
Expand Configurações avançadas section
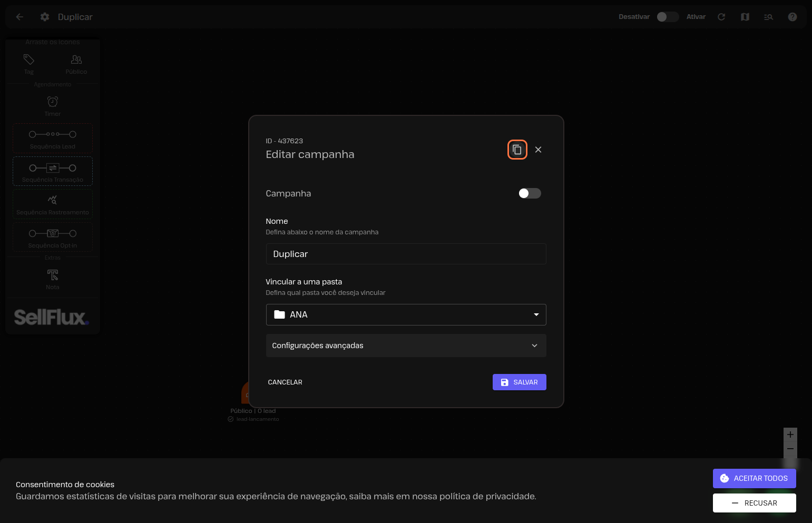tap(406, 346)
